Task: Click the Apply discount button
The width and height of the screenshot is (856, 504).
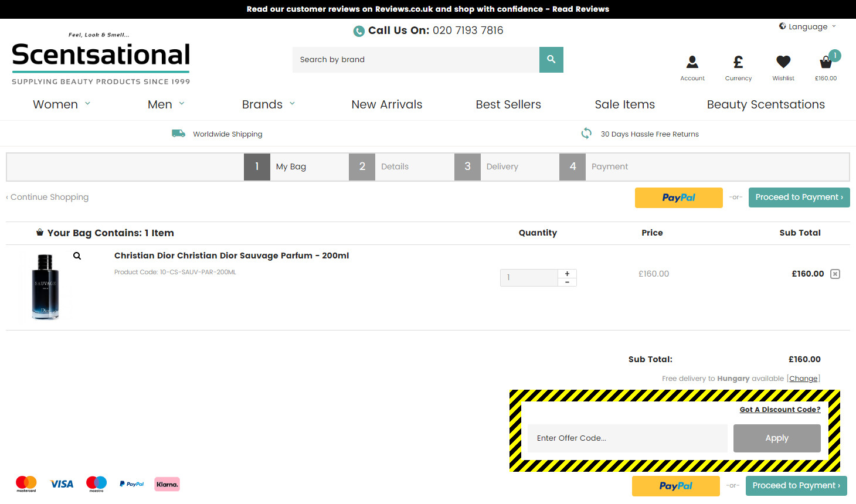Action: click(777, 438)
